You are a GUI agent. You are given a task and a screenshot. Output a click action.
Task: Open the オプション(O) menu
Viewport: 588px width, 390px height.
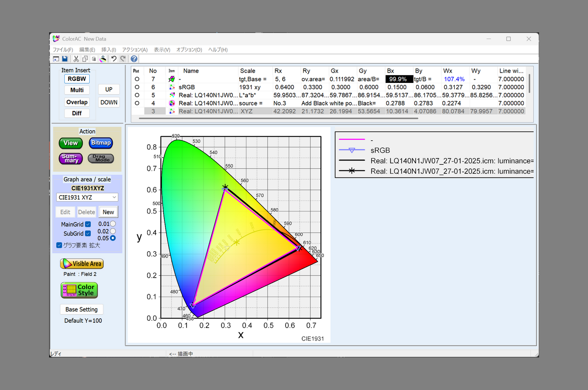[x=189, y=50]
